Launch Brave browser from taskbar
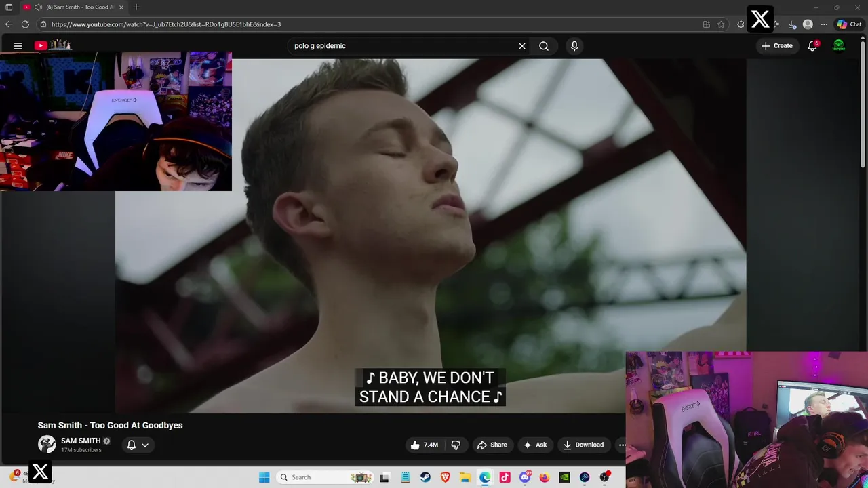This screenshot has width=868, height=488. (445, 477)
